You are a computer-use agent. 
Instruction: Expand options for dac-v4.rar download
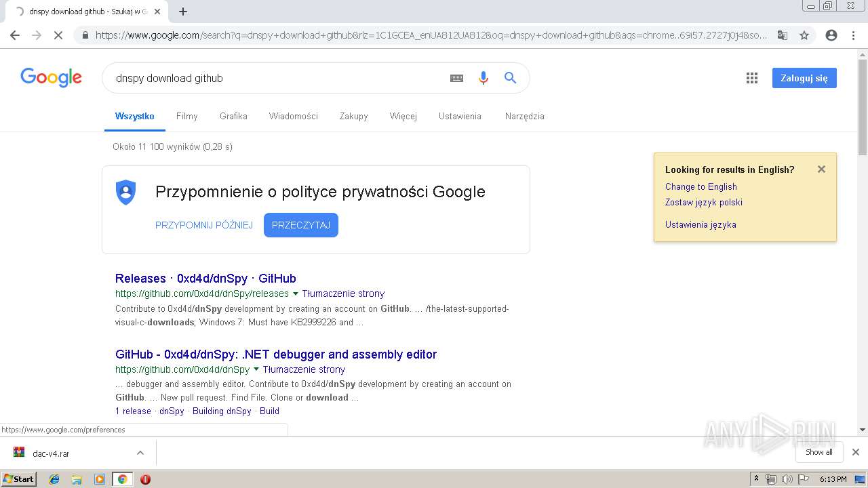[x=140, y=453]
